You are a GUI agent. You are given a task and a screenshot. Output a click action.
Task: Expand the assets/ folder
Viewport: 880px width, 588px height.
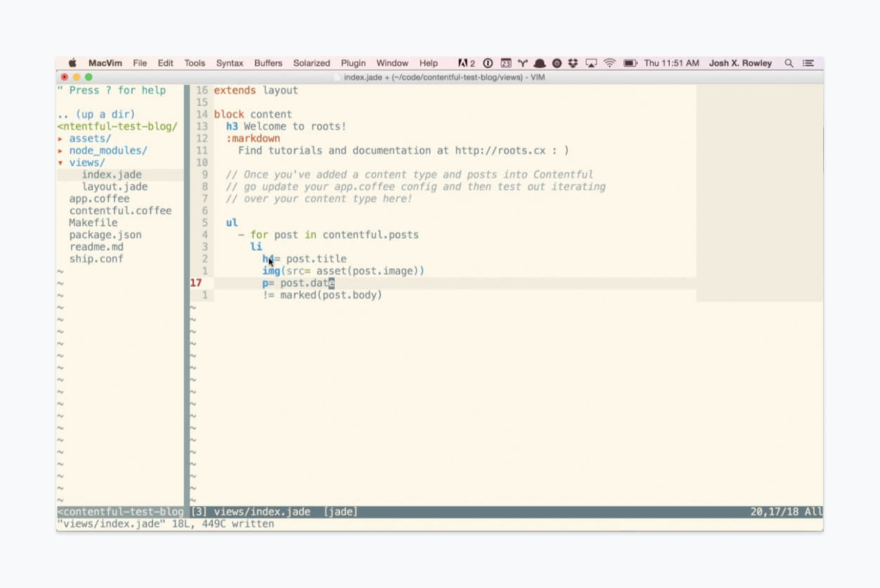(x=89, y=138)
